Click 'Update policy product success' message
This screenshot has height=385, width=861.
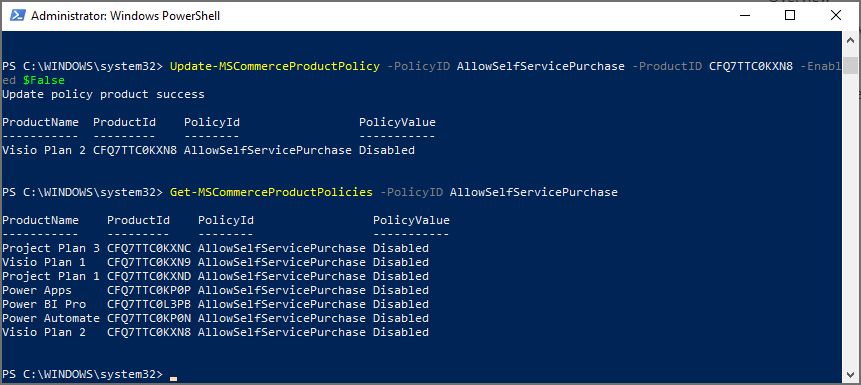tap(103, 94)
